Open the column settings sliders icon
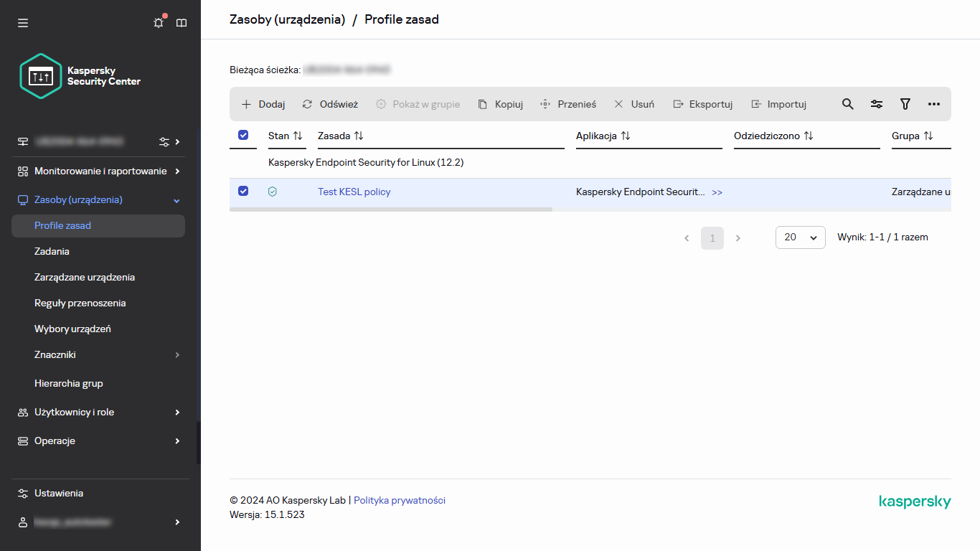Screen dimensions: 980x551 tap(876, 104)
